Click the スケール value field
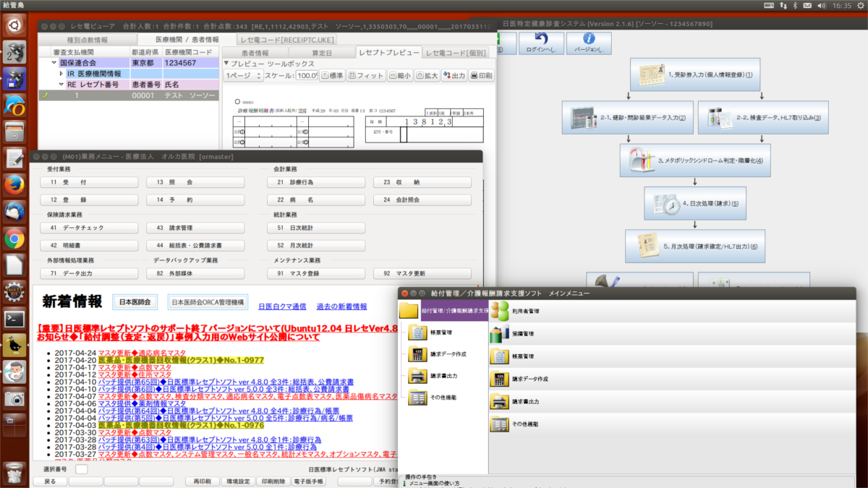Viewport: 868px width, 488px height. [x=306, y=75]
